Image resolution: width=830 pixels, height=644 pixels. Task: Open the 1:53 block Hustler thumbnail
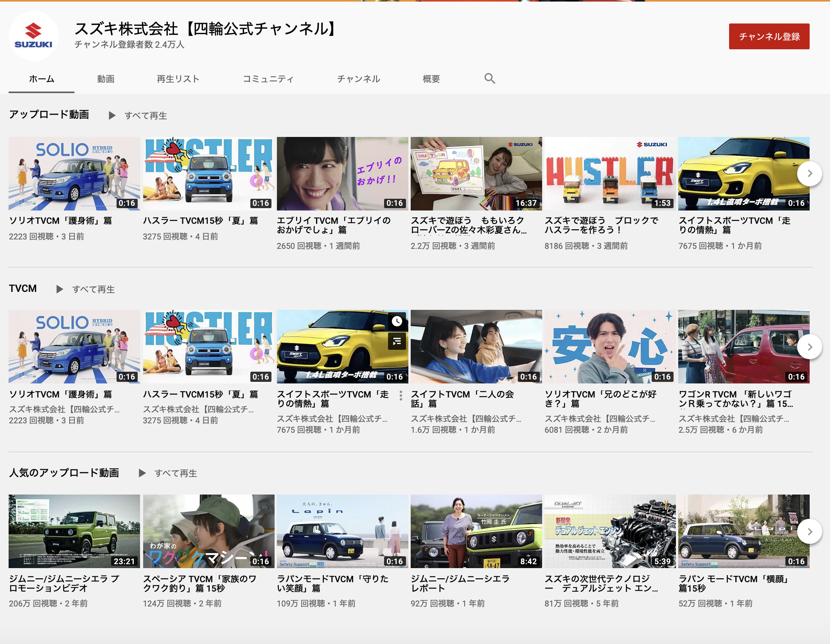point(610,173)
